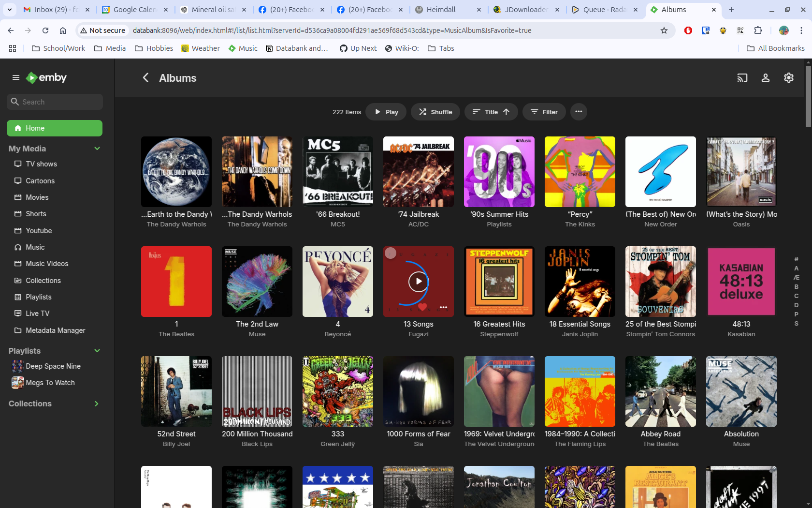Open the All Bookmarks folder
812x508 pixels.
(x=775, y=48)
